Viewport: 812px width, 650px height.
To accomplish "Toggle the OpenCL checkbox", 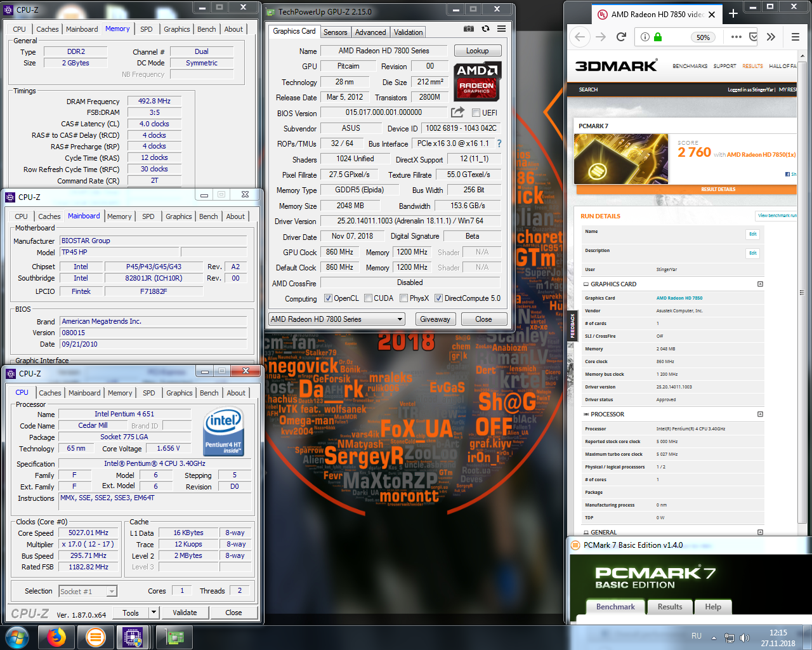I will 328,298.
